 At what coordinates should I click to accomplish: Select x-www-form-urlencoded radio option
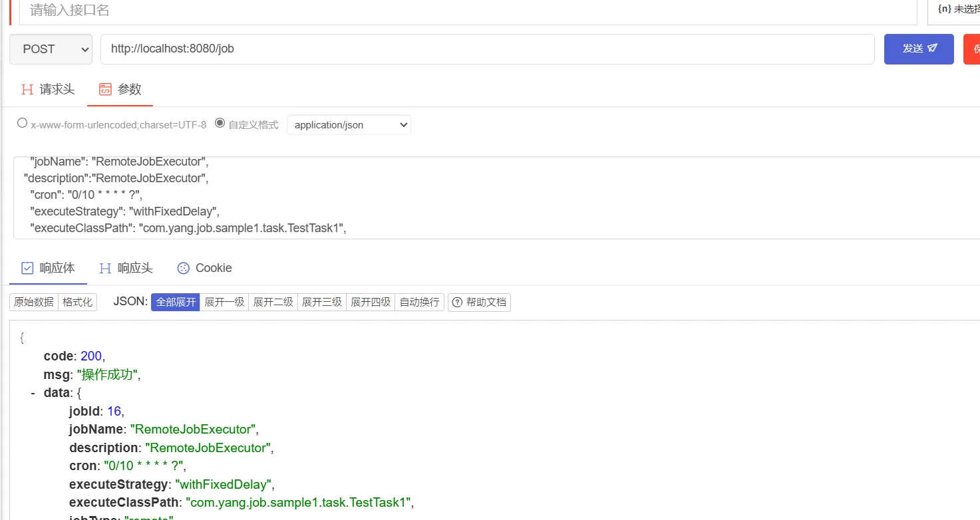23,123
